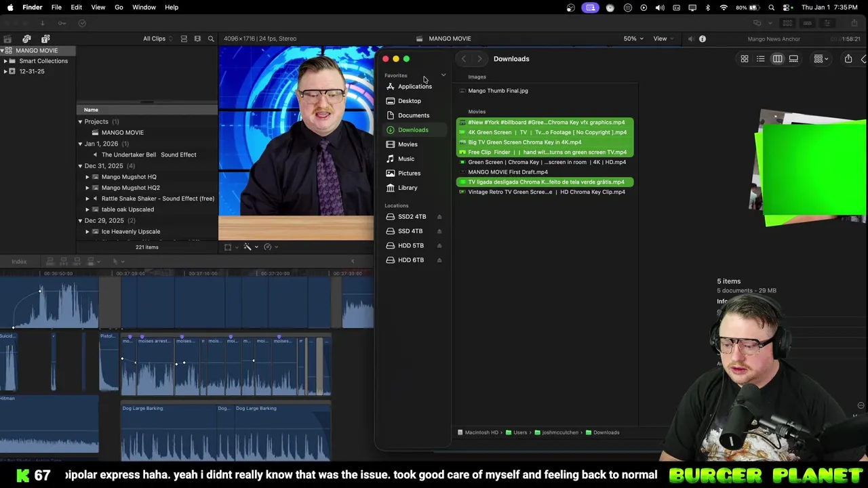
Task: Open macOS Control Center
Action: tap(787, 7)
